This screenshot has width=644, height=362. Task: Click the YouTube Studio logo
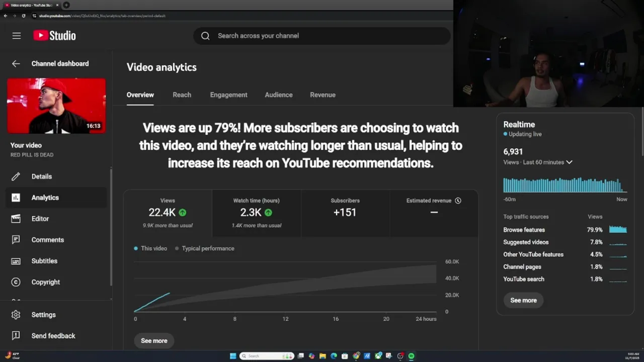pyautogui.click(x=54, y=36)
